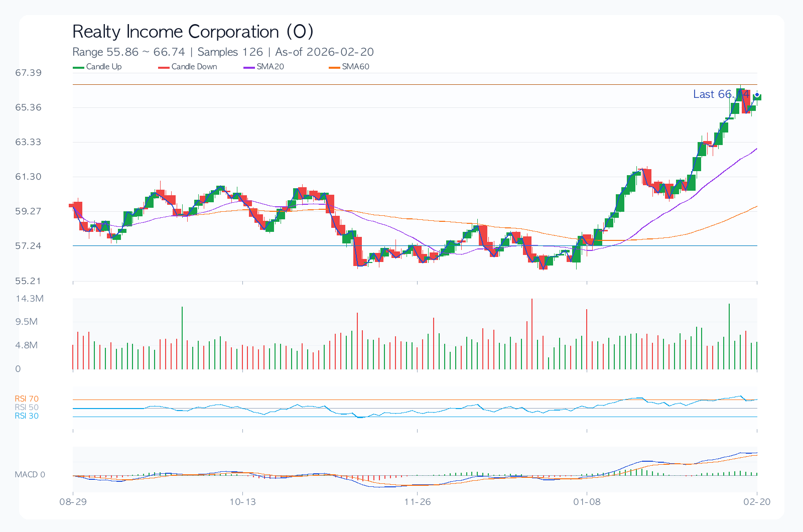The height and width of the screenshot is (532, 803).
Task: Click the 57.24 price axis label
Action: coord(28,246)
